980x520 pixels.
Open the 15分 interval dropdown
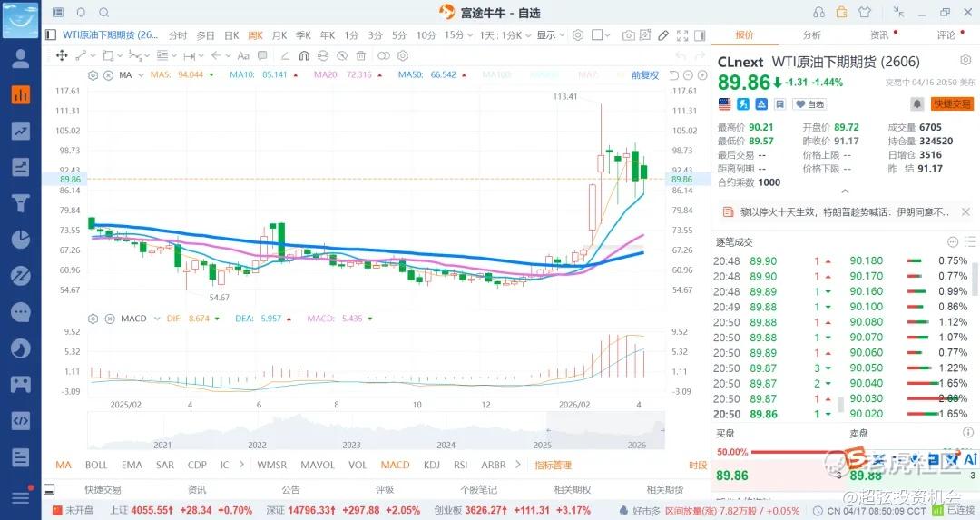[457, 35]
